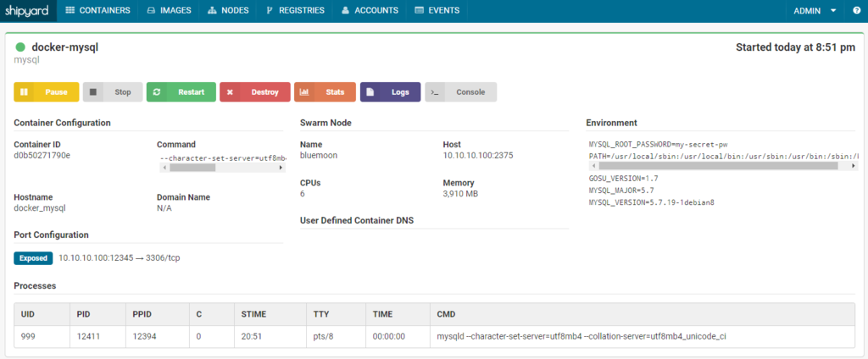Click the Registries fork icon
The height and width of the screenshot is (359, 868).
[270, 10]
